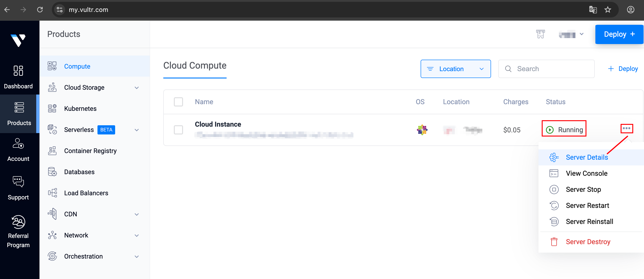This screenshot has width=644, height=279.
Task: Expand the Cloud Storage submenu chevron
Action: pyautogui.click(x=136, y=88)
